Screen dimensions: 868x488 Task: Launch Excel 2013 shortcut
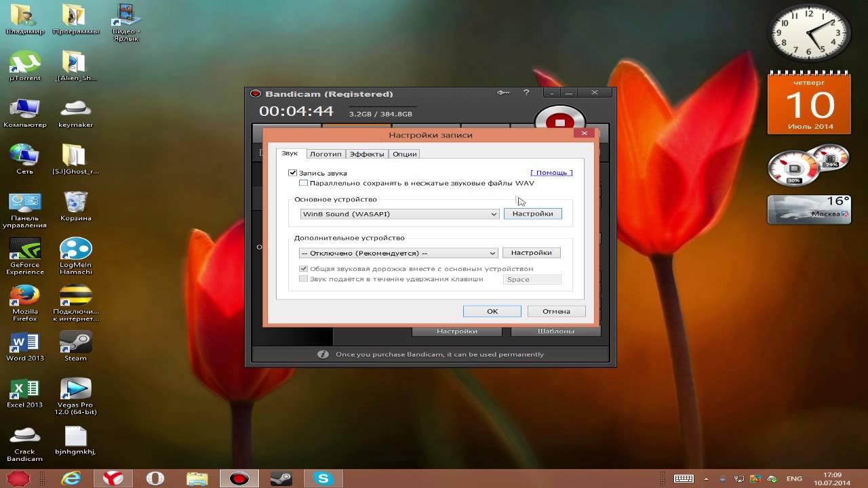click(x=24, y=393)
